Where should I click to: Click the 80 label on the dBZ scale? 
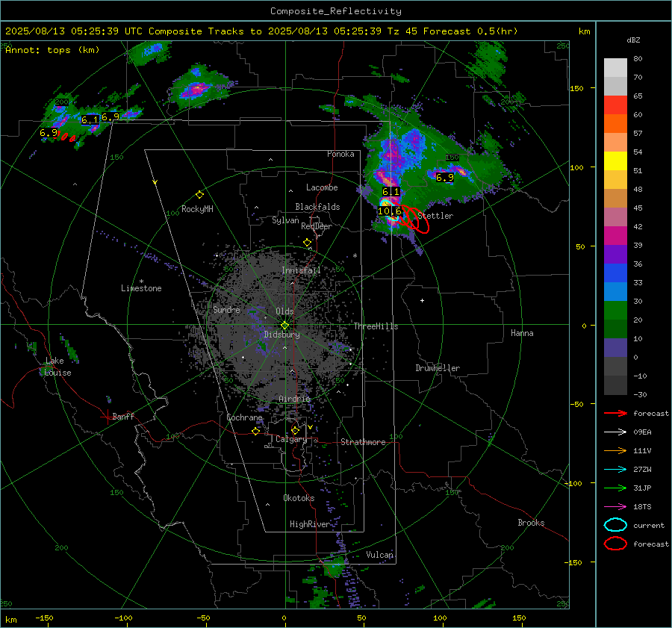638,59
